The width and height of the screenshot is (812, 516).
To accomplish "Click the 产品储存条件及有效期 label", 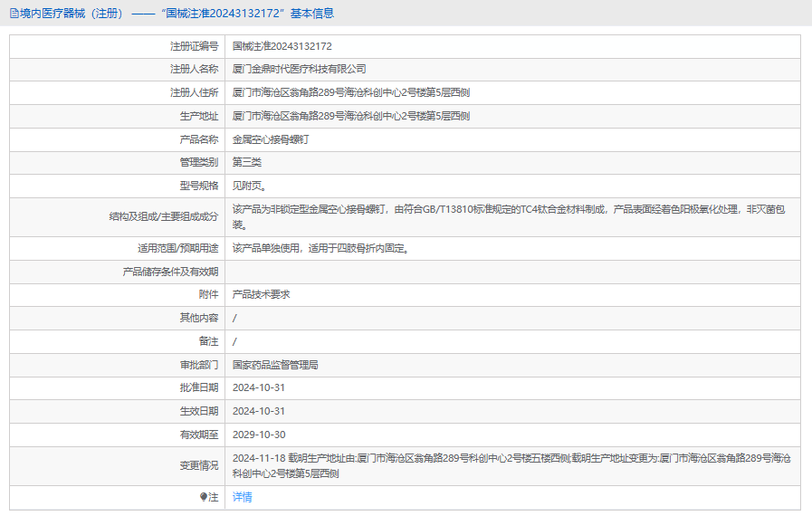I will coord(170,272).
